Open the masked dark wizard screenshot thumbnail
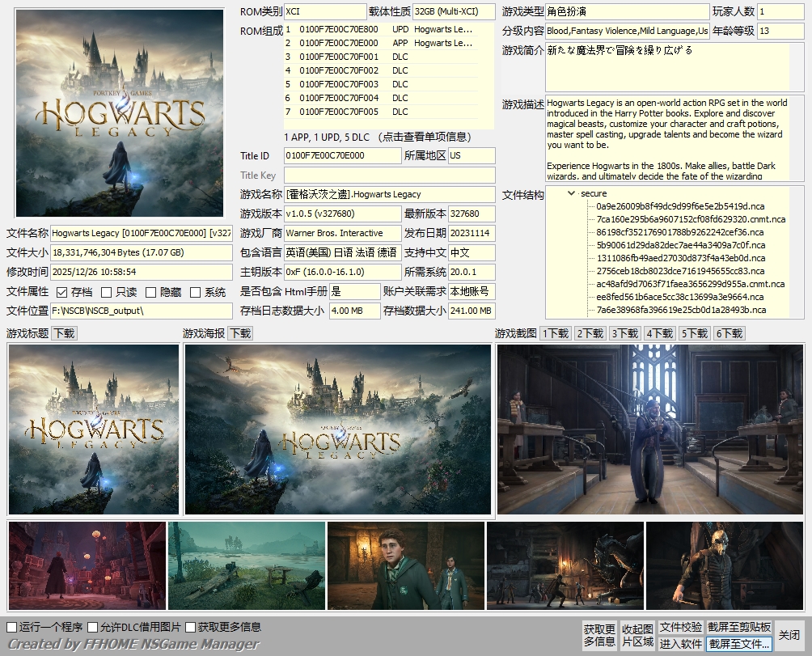The image size is (812, 656). (x=725, y=565)
